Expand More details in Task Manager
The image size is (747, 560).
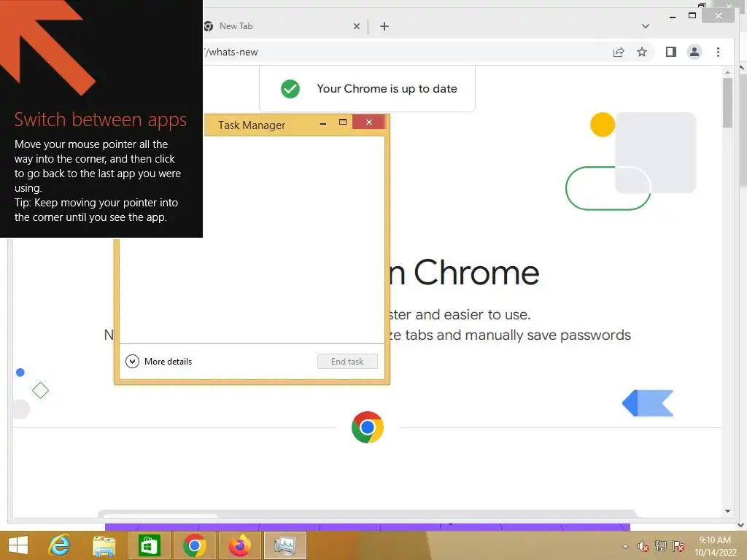pos(158,362)
